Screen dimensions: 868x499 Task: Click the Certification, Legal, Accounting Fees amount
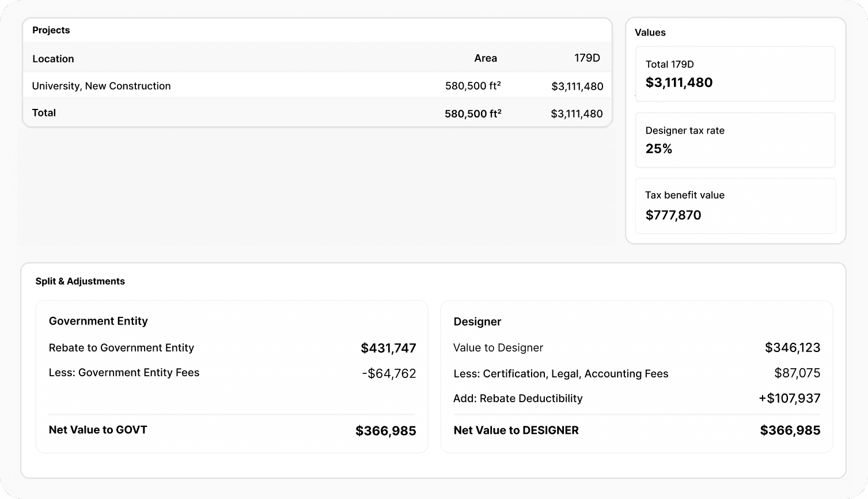(x=797, y=373)
